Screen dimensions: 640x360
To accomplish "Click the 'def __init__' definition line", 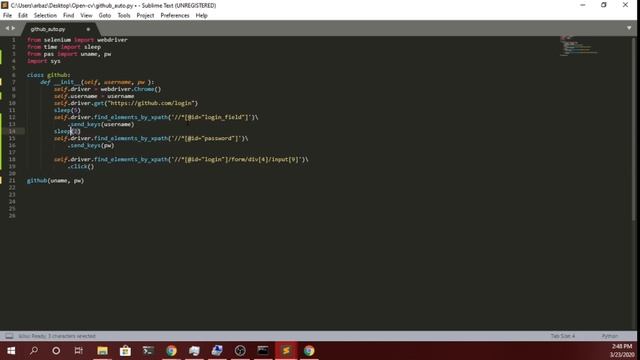I will coord(97,82).
